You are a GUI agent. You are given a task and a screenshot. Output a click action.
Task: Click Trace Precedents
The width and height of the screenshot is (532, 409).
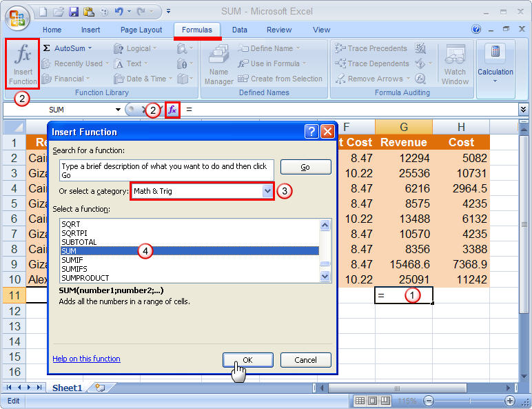click(371, 48)
